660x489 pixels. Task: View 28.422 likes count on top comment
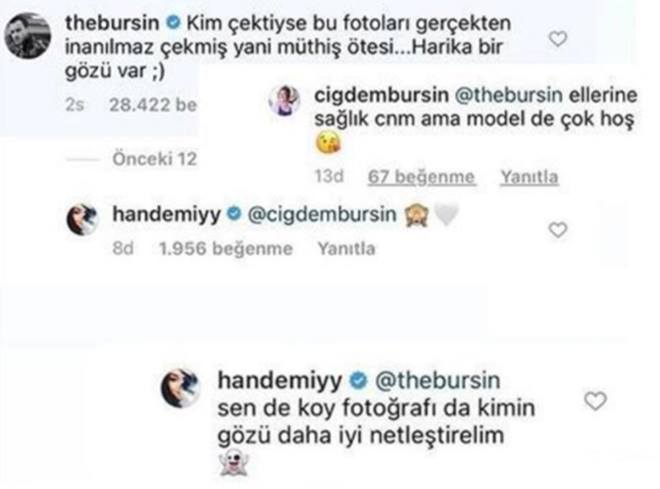click(x=153, y=104)
